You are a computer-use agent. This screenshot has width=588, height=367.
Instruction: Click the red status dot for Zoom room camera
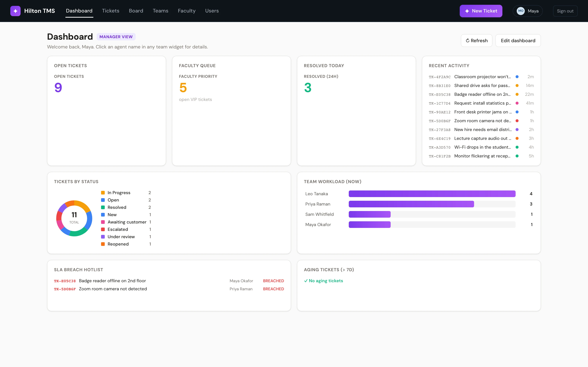517,121
